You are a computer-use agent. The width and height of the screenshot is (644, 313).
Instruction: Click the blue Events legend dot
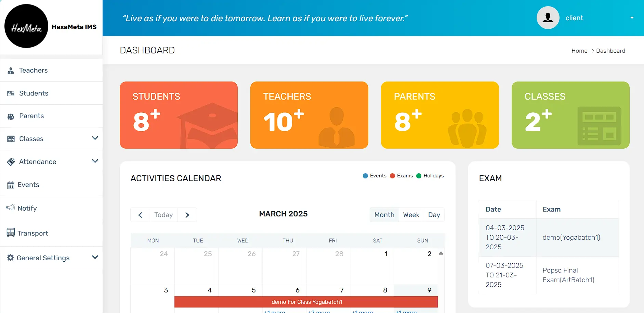[x=365, y=176]
